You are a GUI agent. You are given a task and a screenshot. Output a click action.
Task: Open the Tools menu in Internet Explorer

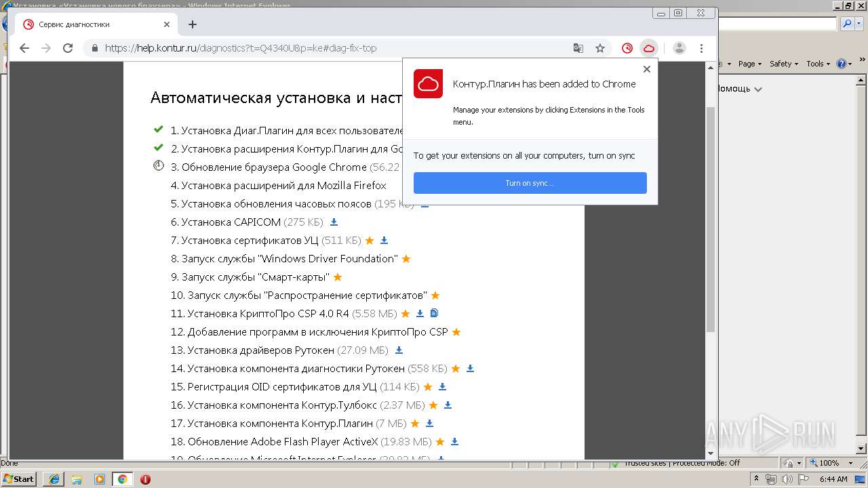click(x=818, y=64)
